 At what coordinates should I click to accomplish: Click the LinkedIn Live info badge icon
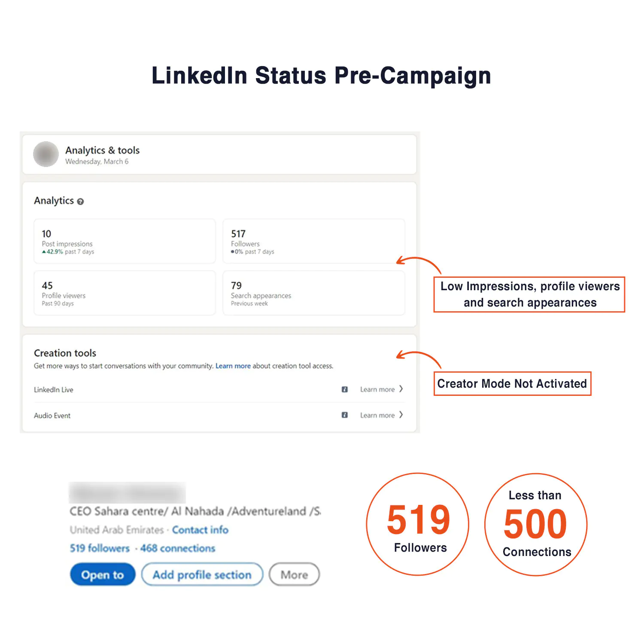[344, 389]
